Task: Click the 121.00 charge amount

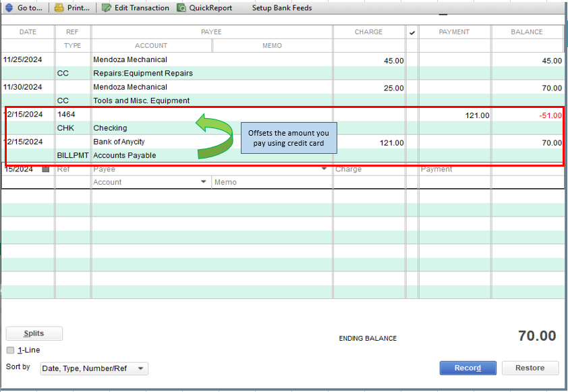Action: pos(391,143)
